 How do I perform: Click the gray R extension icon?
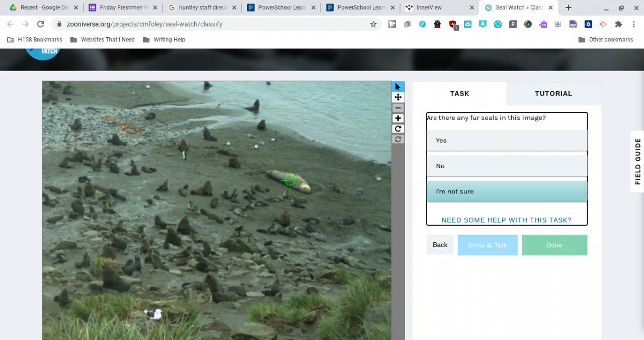(x=513, y=24)
